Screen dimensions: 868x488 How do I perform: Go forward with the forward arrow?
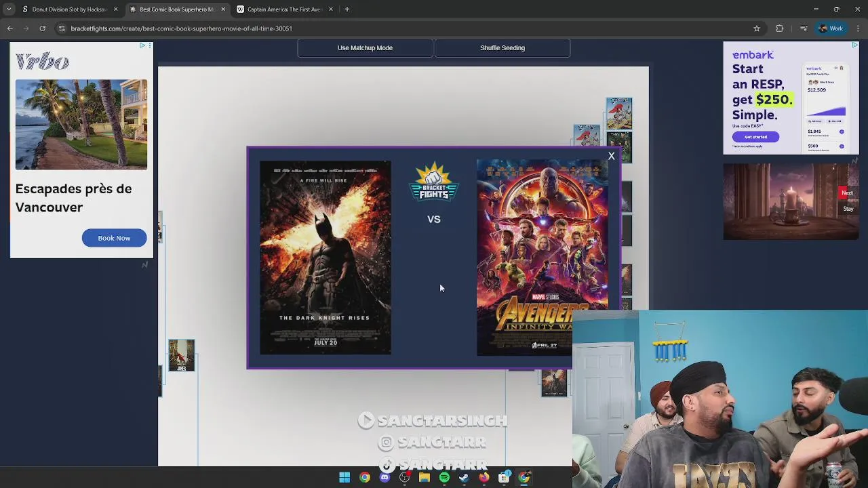[x=26, y=28]
